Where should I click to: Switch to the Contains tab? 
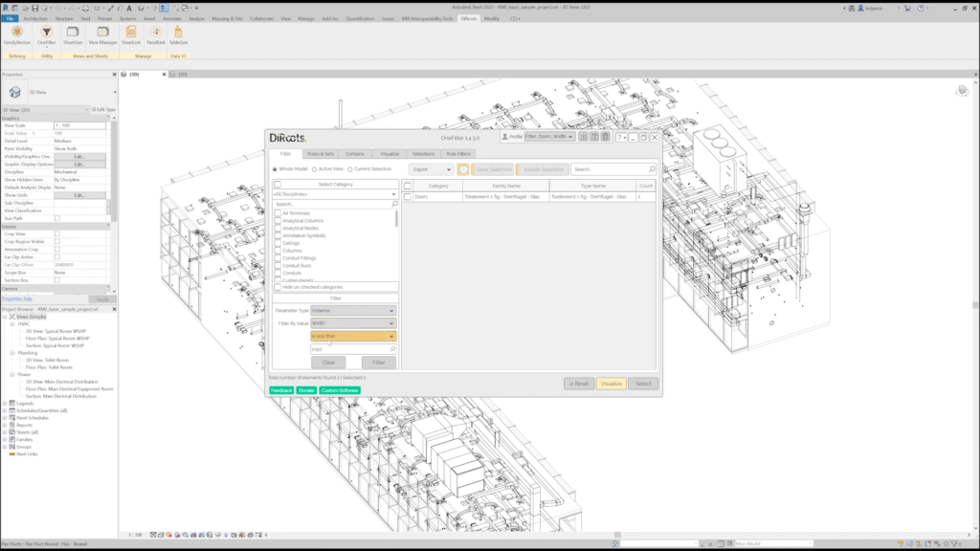(355, 154)
